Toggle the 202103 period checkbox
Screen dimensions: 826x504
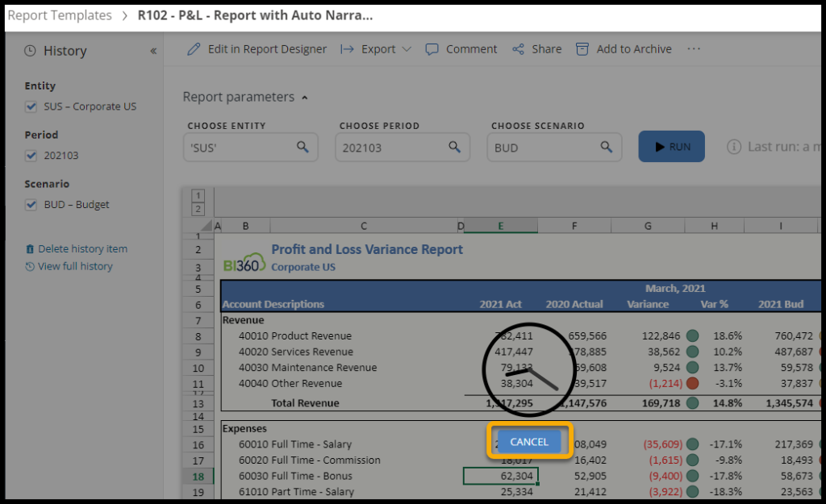click(31, 156)
